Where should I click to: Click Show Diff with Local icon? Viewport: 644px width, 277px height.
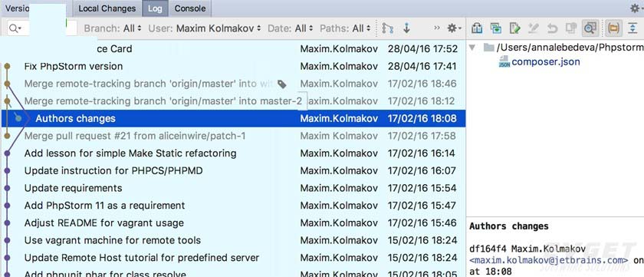(x=496, y=28)
